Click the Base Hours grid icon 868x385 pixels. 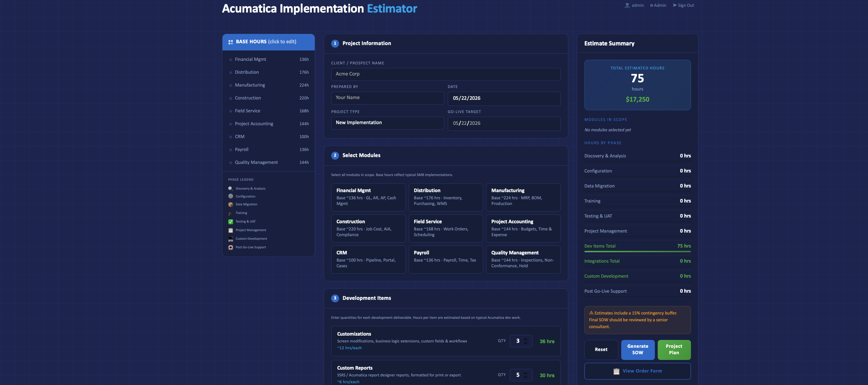click(x=231, y=42)
